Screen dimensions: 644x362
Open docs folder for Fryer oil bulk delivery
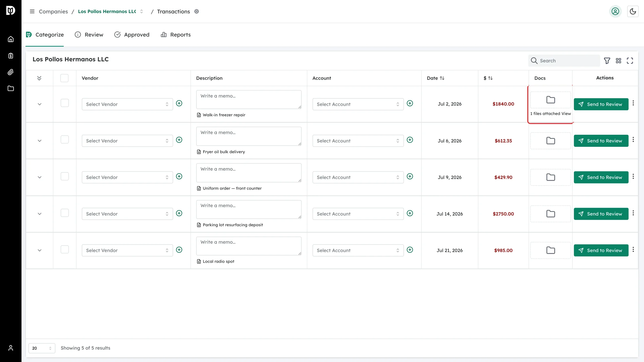coord(550,141)
